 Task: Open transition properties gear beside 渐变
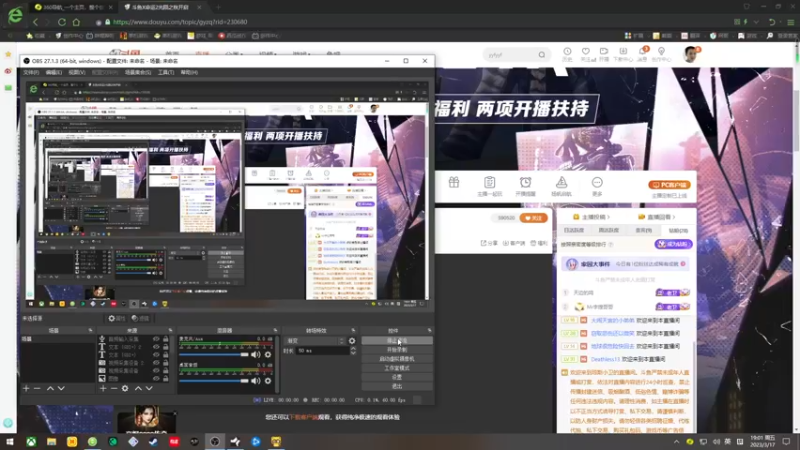pyautogui.click(x=352, y=341)
